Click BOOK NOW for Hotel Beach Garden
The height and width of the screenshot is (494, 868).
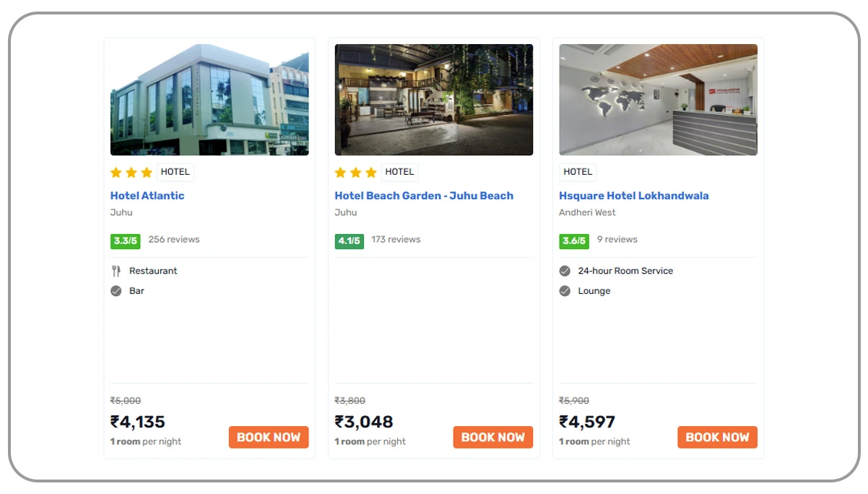click(493, 437)
